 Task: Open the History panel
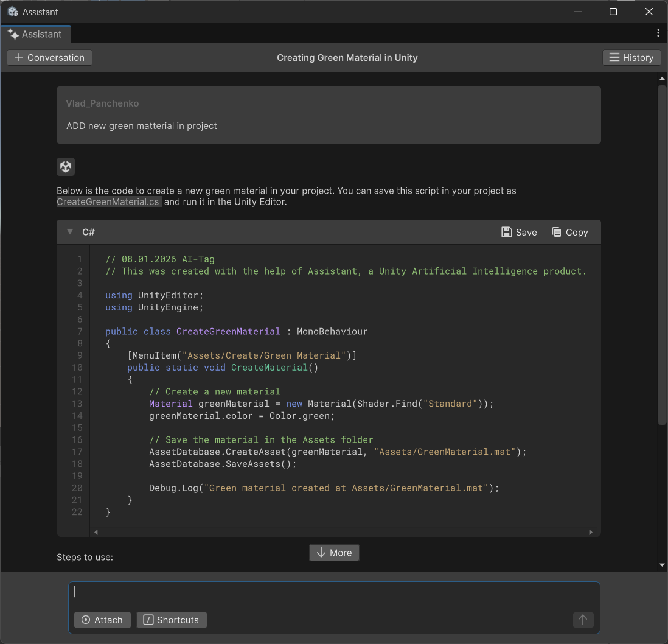[x=631, y=58]
